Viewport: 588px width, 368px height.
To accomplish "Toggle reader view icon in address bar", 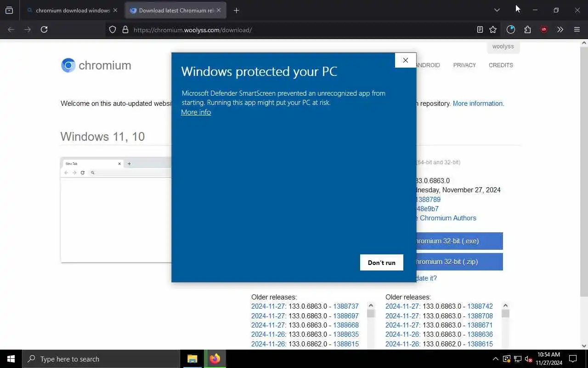I will (x=480, y=29).
